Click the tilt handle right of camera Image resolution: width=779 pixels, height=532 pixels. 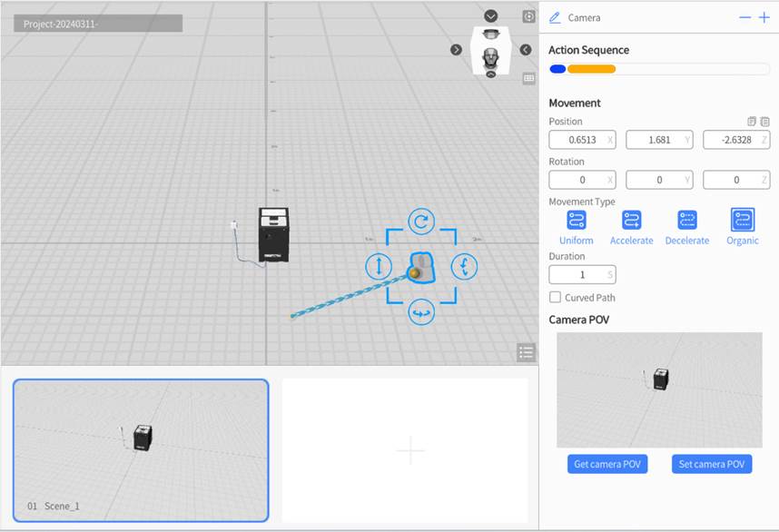coord(464,266)
